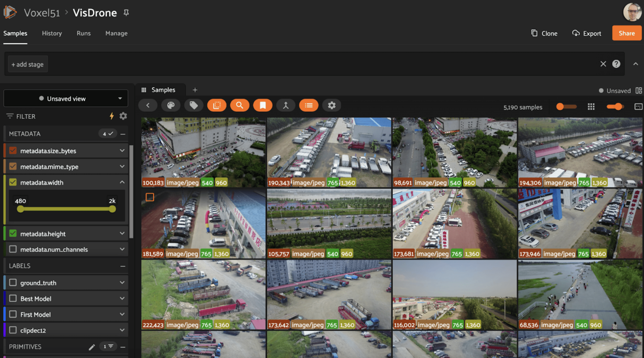Image resolution: width=644 pixels, height=358 pixels.
Task: Collapse the LABELS group
Action: point(123,266)
